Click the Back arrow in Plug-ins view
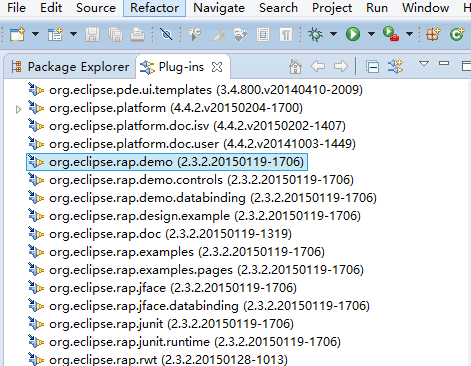This screenshot has height=366, width=471. point(318,66)
